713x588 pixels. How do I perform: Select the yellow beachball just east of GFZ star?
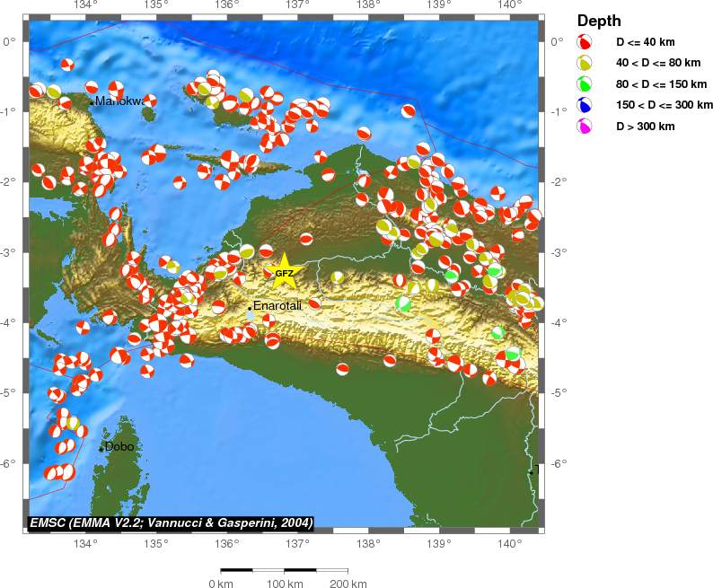338,277
